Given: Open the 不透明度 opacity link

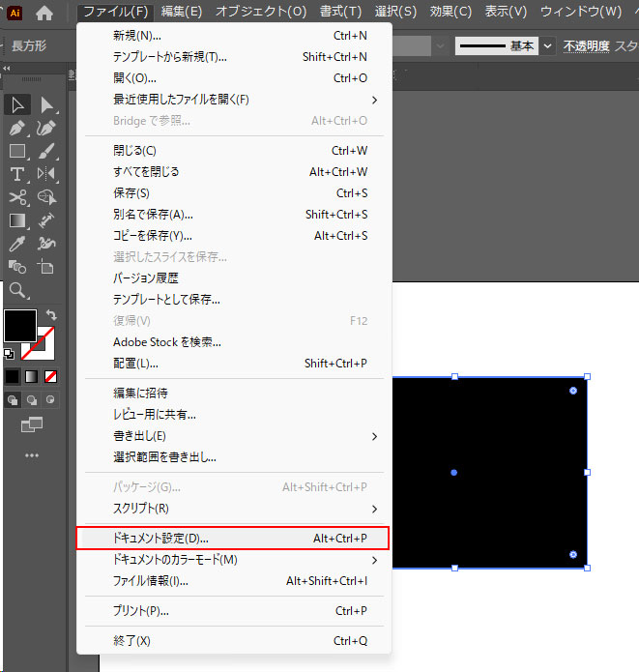Looking at the screenshot, I should pyautogui.click(x=586, y=45).
